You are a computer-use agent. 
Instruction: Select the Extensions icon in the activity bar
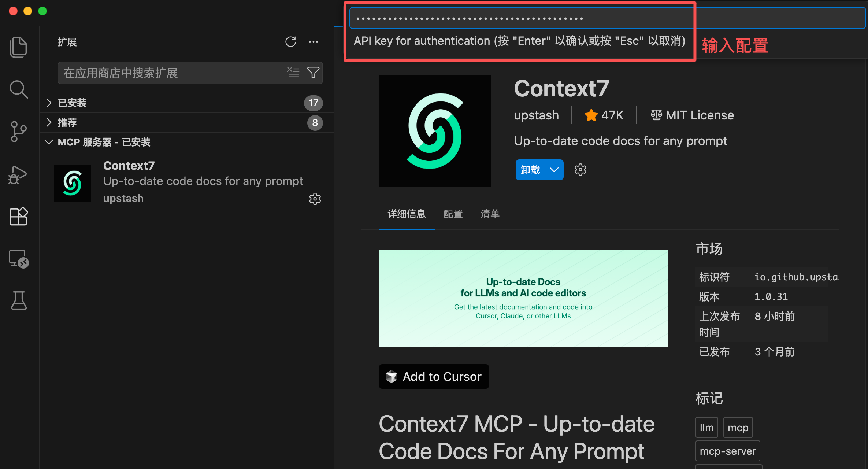pyautogui.click(x=18, y=217)
